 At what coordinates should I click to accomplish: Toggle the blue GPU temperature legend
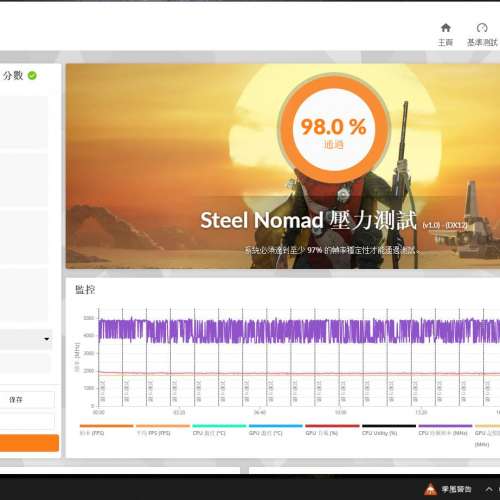pyautogui.click(x=276, y=430)
